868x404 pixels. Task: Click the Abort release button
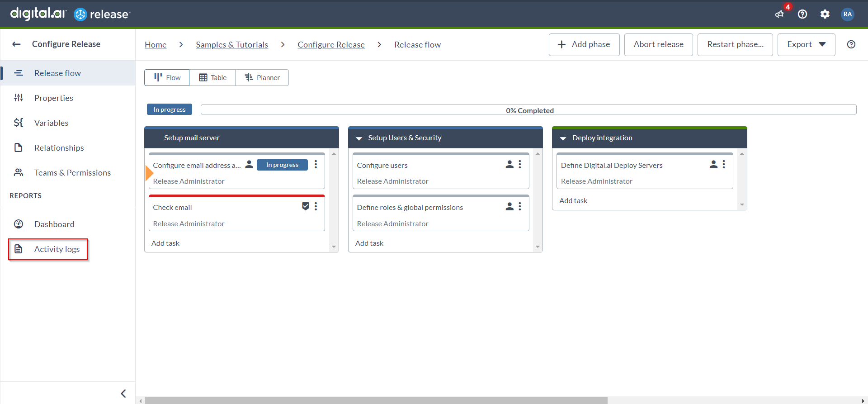(658, 44)
